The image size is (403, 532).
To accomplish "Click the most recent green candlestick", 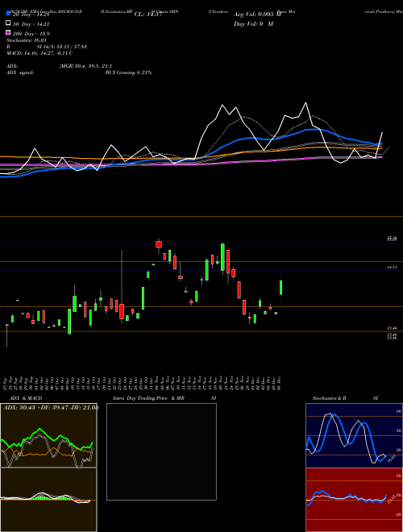I will pyautogui.click(x=280, y=288).
